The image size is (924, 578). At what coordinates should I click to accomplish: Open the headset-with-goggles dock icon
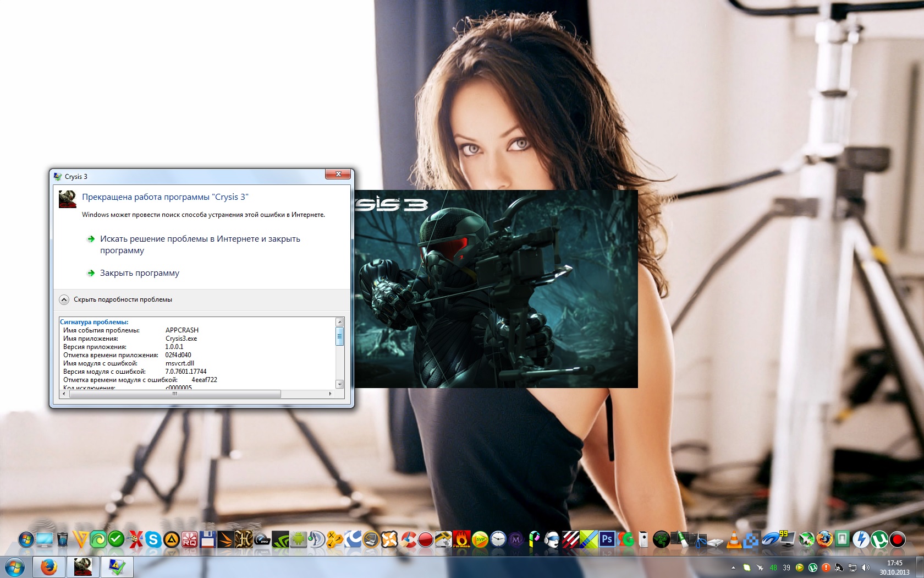coord(552,540)
